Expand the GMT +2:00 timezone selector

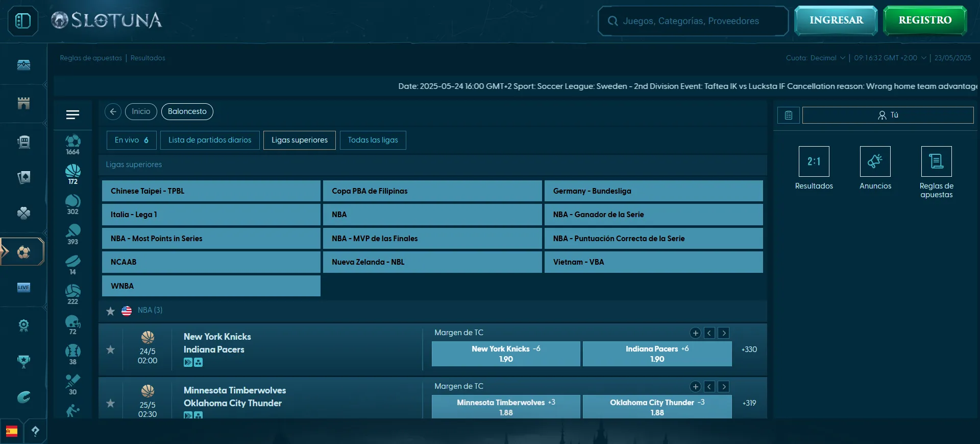(x=890, y=58)
